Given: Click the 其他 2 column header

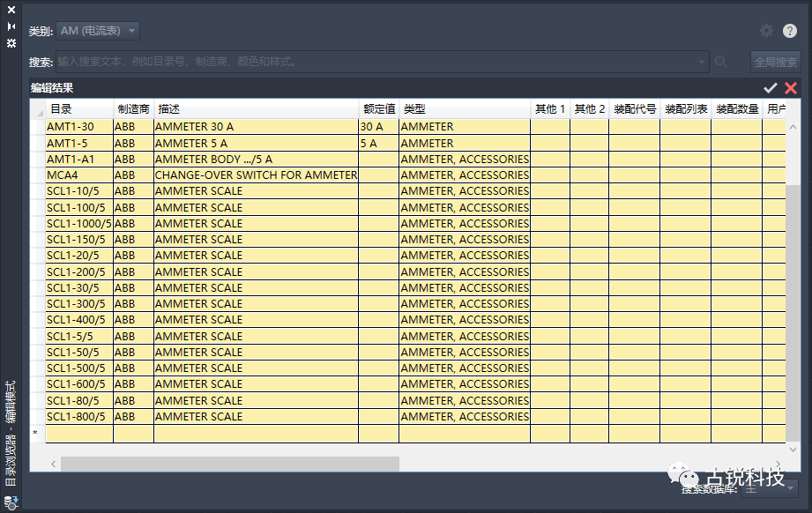Looking at the screenshot, I should pos(590,109).
